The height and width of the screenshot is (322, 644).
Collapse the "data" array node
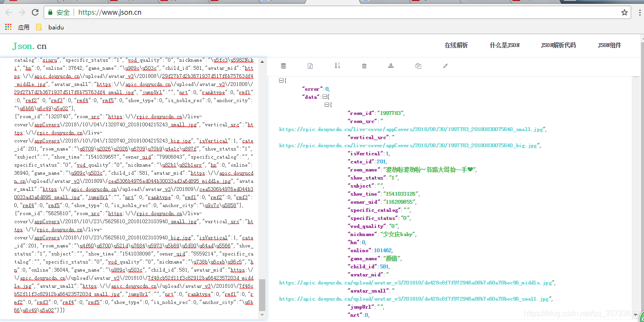pyautogui.click(x=325, y=97)
